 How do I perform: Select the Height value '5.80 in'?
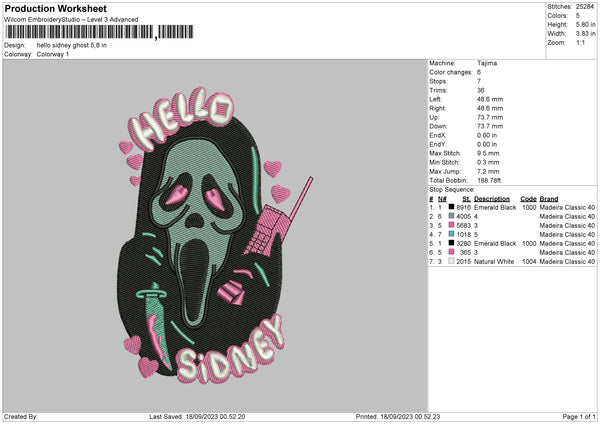coord(585,24)
